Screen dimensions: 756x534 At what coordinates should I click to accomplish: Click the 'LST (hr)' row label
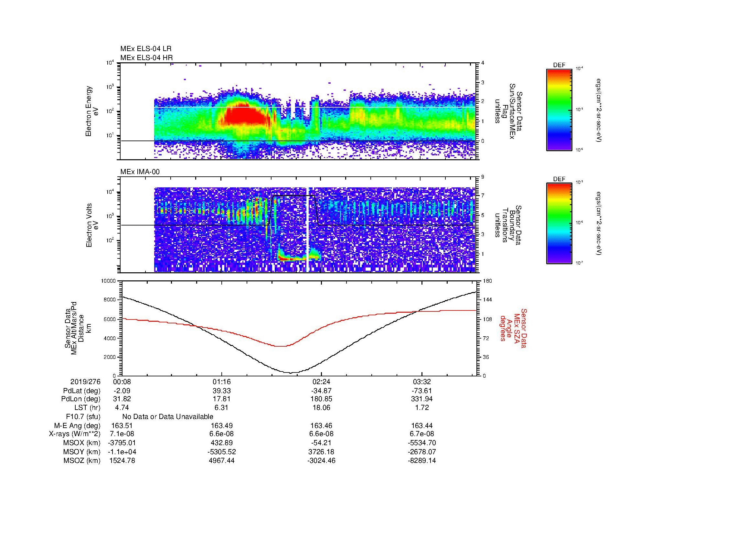(87, 408)
